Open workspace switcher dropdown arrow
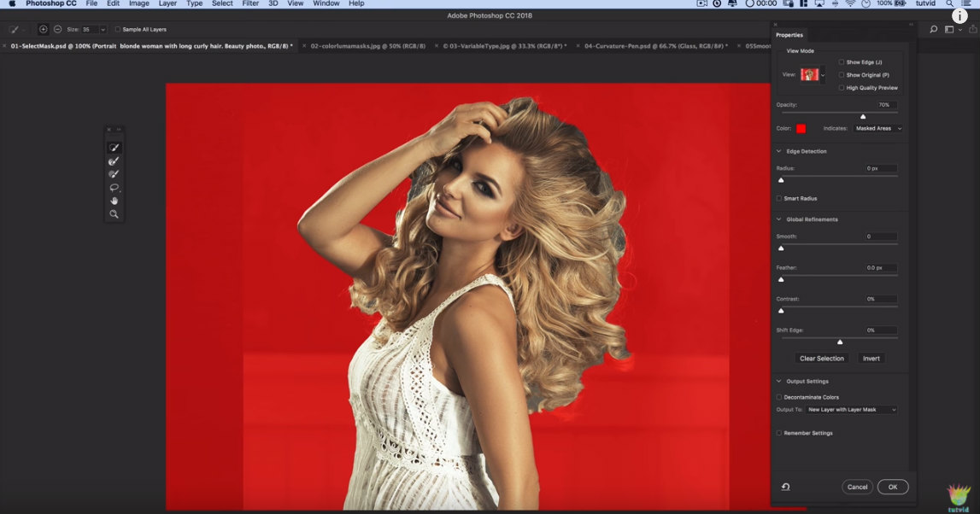The image size is (980, 514). [960, 30]
